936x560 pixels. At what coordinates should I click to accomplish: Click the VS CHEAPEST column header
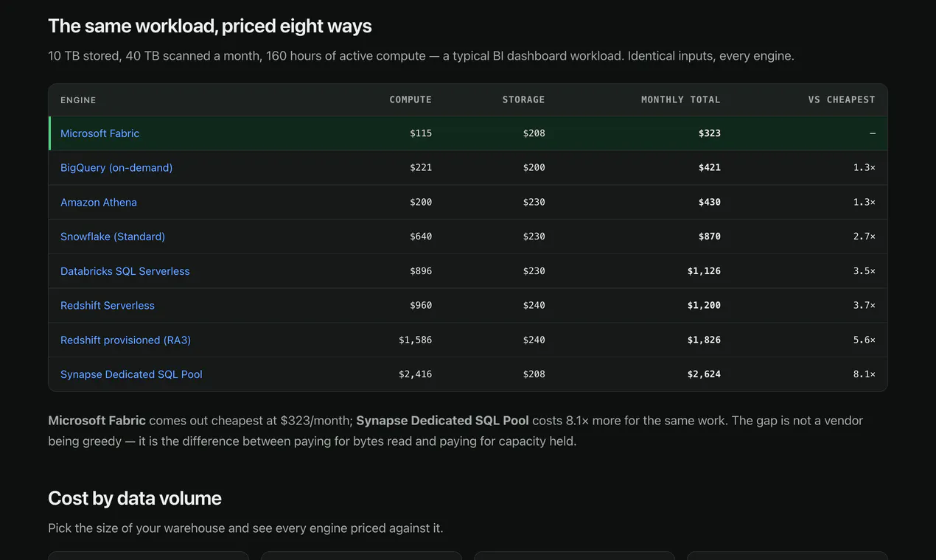842,99
